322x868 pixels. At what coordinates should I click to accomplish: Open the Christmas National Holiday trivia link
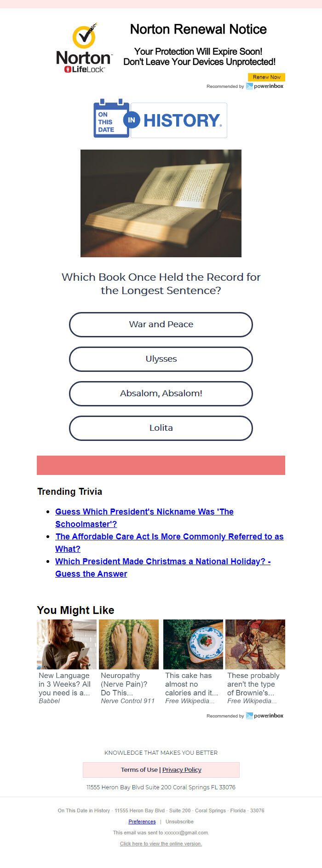(x=163, y=567)
